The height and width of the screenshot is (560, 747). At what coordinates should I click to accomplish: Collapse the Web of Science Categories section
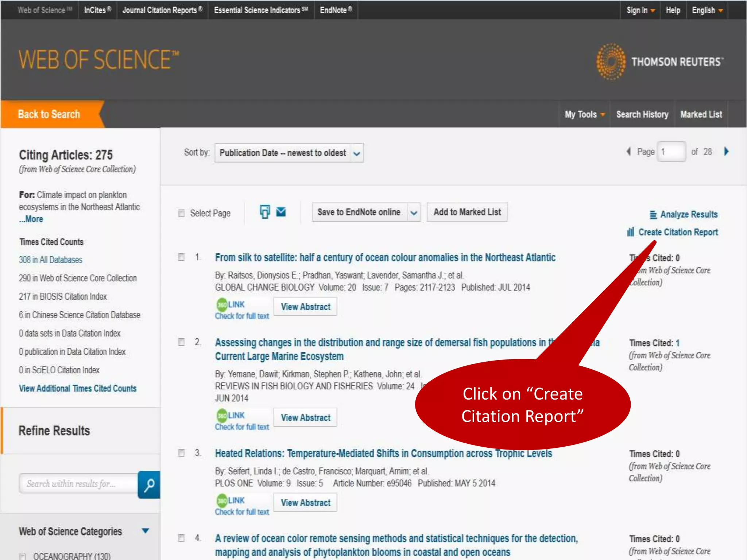(x=145, y=531)
